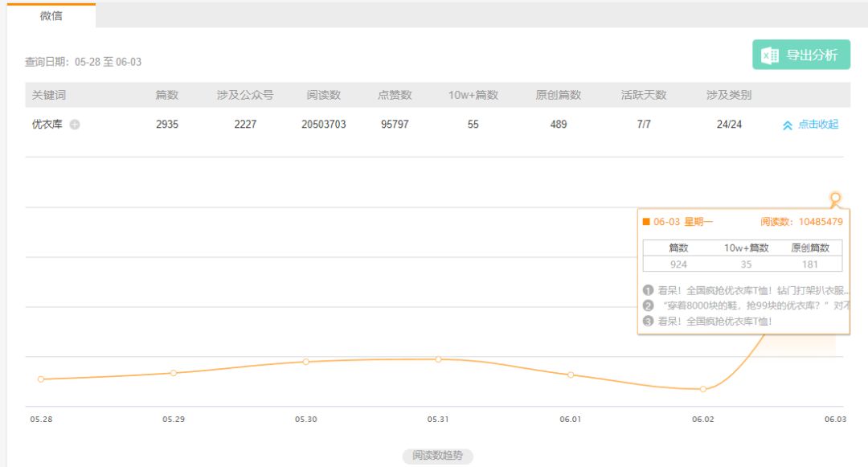Select the 05.31 data point on chart
868x467 pixels.
click(438, 359)
